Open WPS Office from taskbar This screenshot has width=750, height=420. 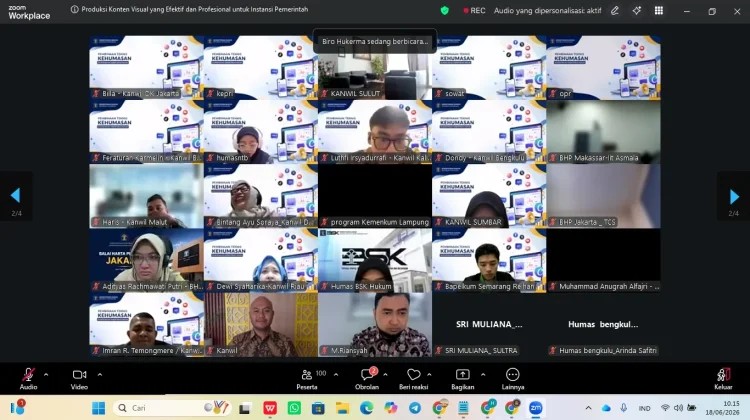(x=270, y=409)
